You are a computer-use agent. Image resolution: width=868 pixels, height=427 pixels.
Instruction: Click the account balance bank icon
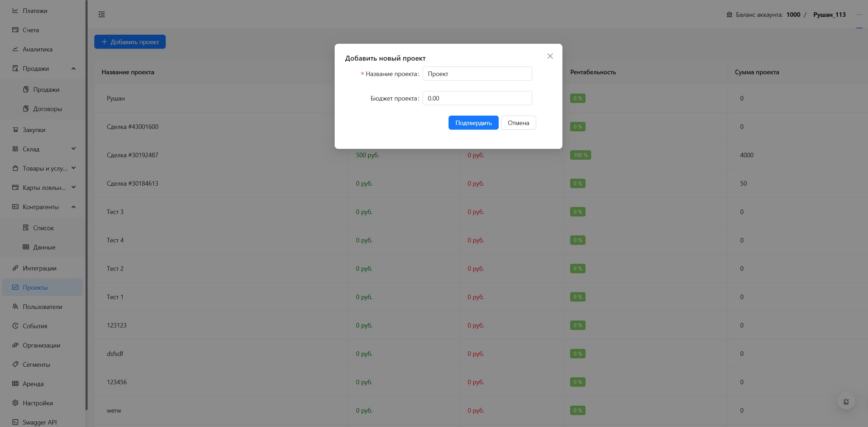(729, 14)
